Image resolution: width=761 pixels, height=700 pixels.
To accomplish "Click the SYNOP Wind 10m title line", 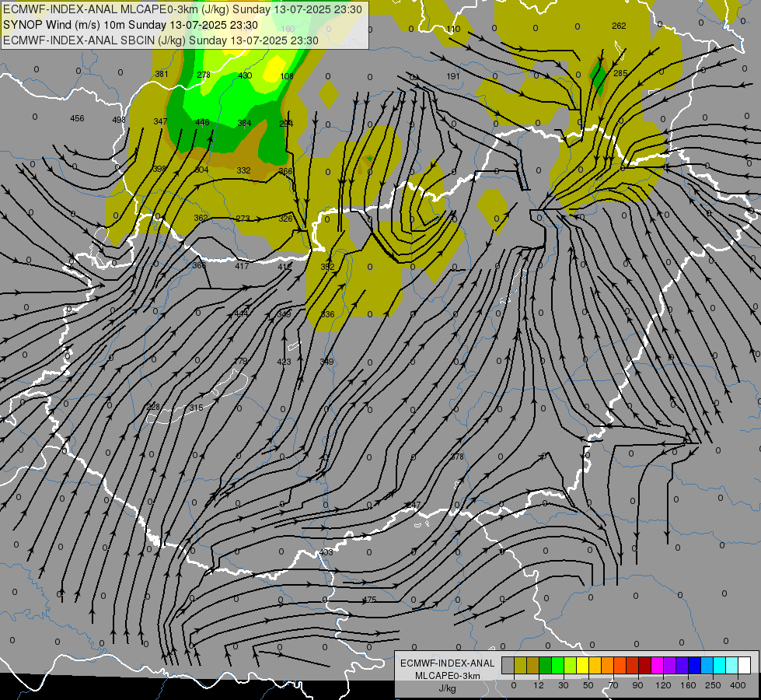I will pos(130,25).
